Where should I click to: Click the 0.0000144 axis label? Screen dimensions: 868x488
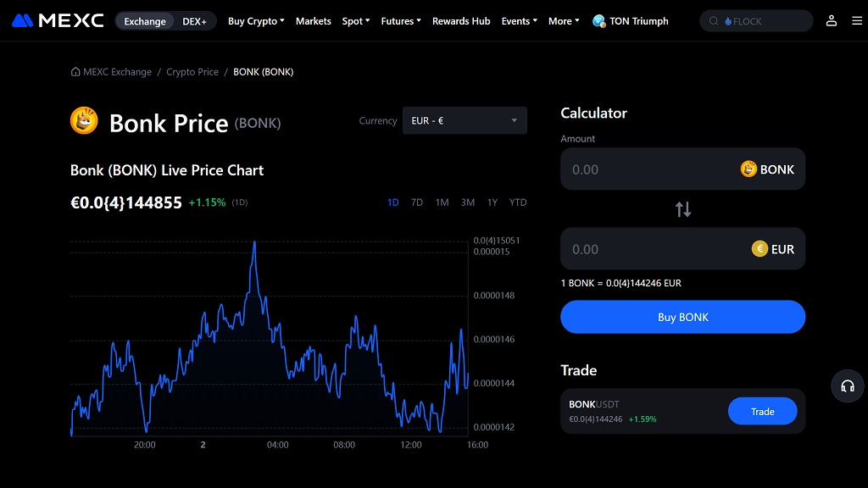pyautogui.click(x=494, y=383)
